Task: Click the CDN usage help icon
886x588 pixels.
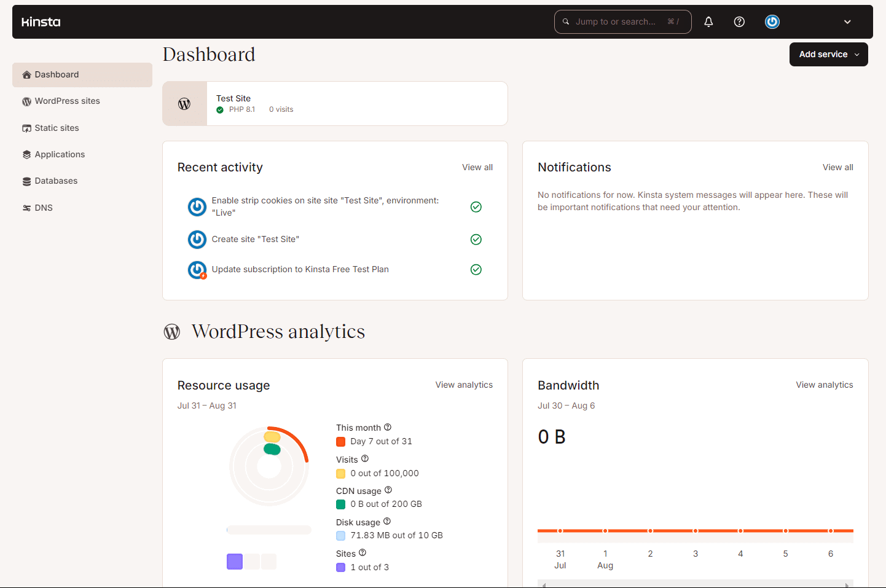Action: [388, 490]
